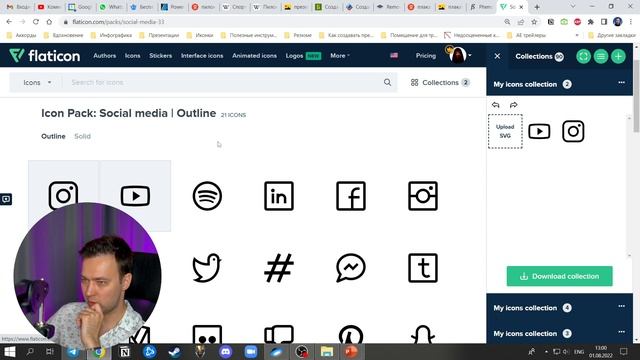Click the Flaticon logo
Screen dimensions: 640x360
coord(44,56)
